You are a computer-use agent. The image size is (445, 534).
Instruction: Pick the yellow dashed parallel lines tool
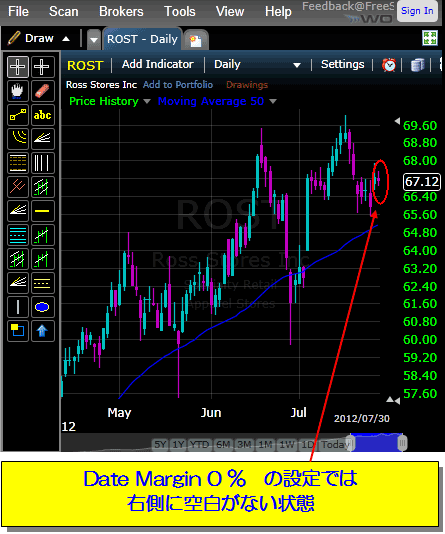point(42,283)
